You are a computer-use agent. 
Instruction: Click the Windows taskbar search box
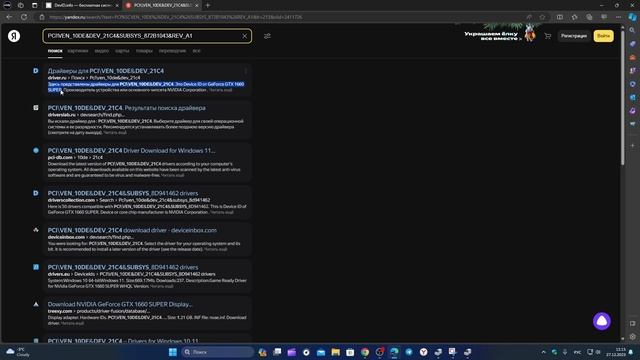point(218,352)
